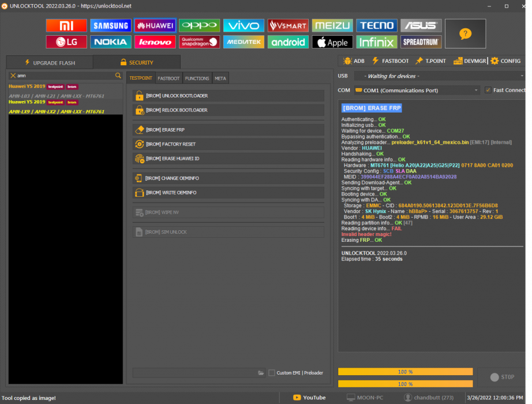Select the Oppo brand icon
532x404 pixels.
tap(199, 25)
